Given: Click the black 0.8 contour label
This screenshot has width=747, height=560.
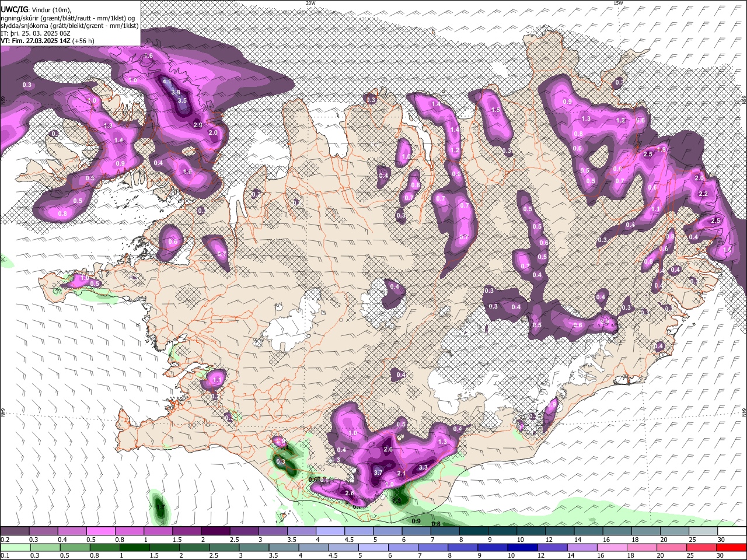Looking at the screenshot, I should (x=436, y=524).
